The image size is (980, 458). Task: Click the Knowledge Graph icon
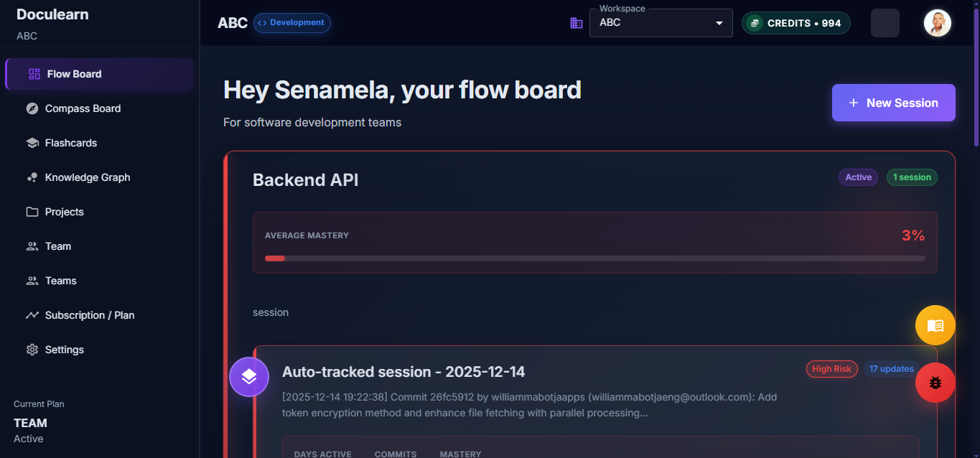(x=32, y=177)
